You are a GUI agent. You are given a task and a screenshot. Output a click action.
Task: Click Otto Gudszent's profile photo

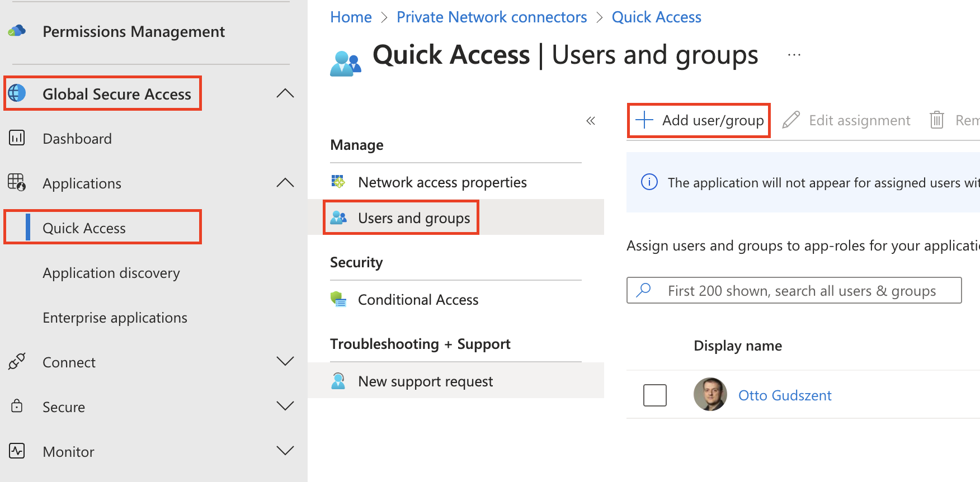click(x=710, y=394)
